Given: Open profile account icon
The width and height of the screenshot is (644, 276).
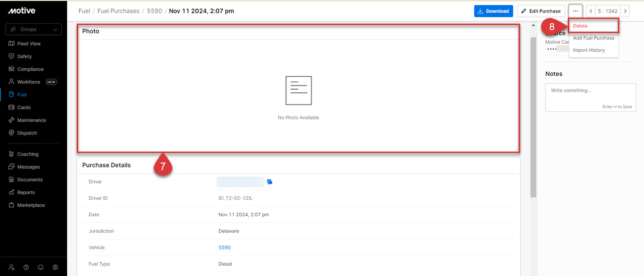Looking at the screenshot, I should pos(55,267).
